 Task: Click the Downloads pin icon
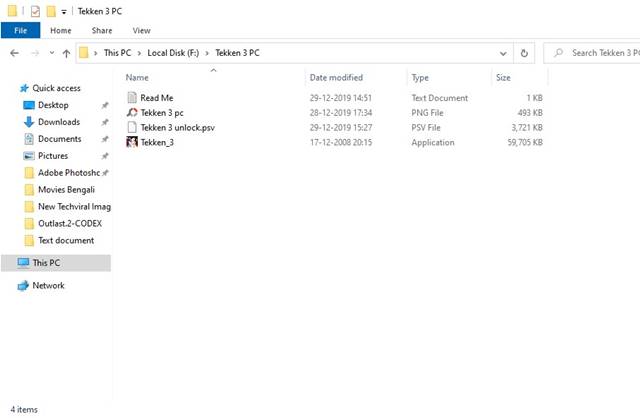click(x=105, y=122)
